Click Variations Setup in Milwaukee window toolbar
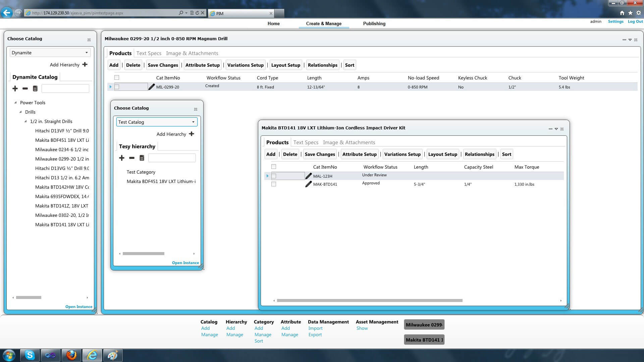The image size is (644, 362). 246,65
